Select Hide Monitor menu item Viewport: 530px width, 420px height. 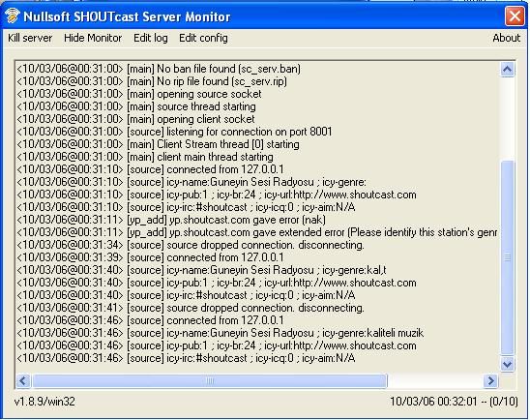click(93, 38)
